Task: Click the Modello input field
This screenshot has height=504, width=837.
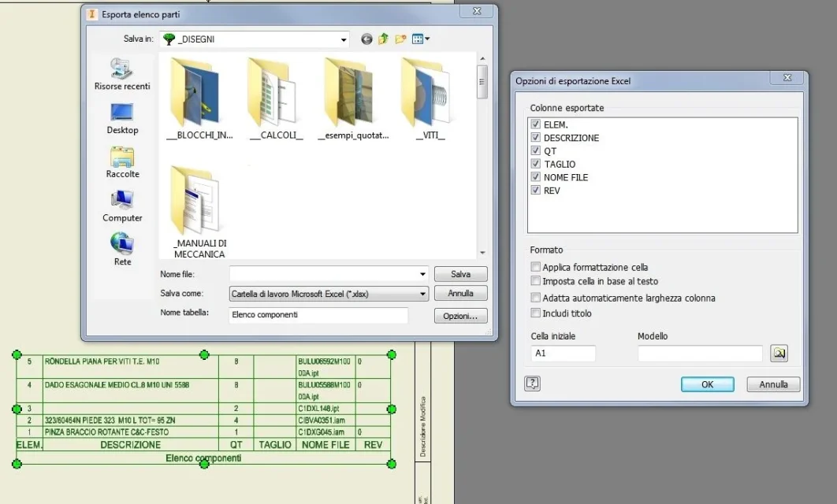Action: (x=700, y=353)
